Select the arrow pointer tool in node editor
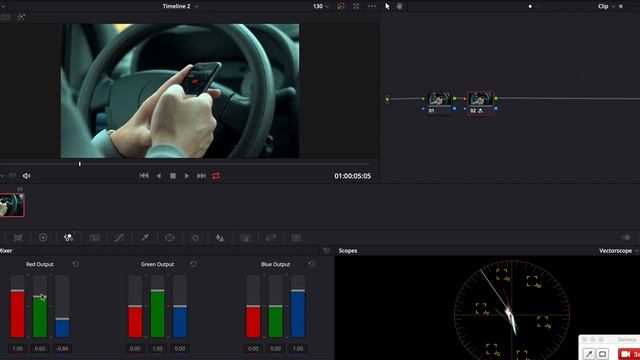Screen dimensions: 640x360 (387, 6)
